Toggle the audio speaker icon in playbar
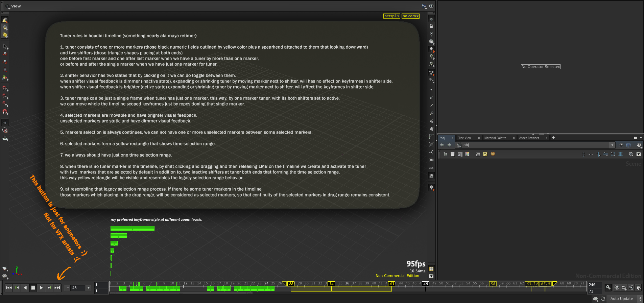This screenshot has height=303, width=644. pyautogui.click(x=631, y=287)
